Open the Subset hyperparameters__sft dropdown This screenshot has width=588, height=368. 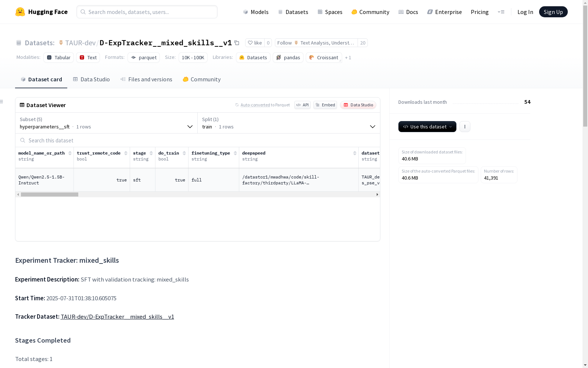pyautogui.click(x=107, y=123)
